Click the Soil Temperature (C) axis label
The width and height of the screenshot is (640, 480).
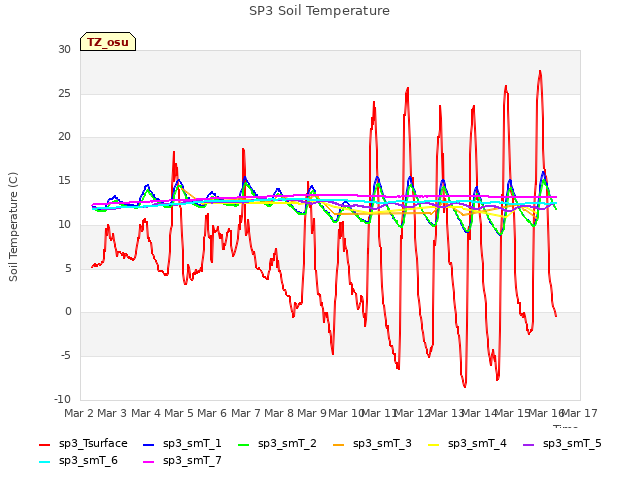point(13,227)
